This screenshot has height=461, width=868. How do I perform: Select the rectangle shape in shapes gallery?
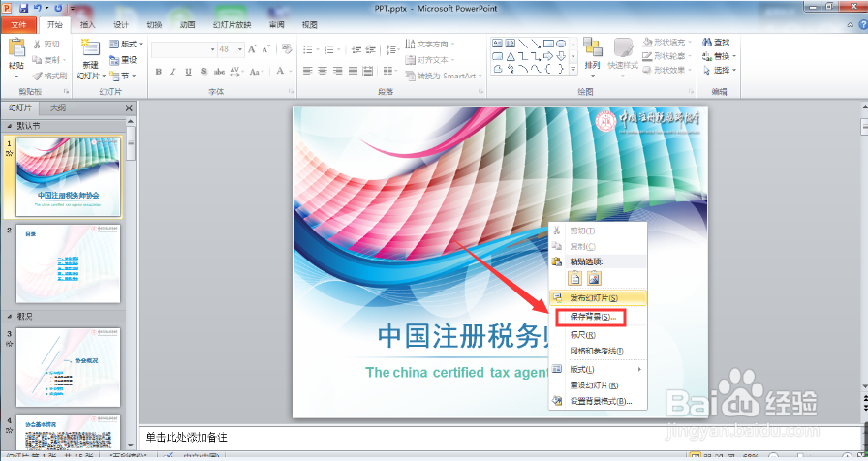point(548,44)
